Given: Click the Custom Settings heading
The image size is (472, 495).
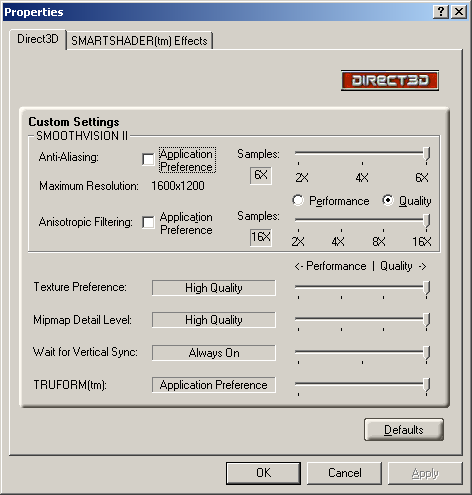Looking at the screenshot, I should (x=74, y=122).
